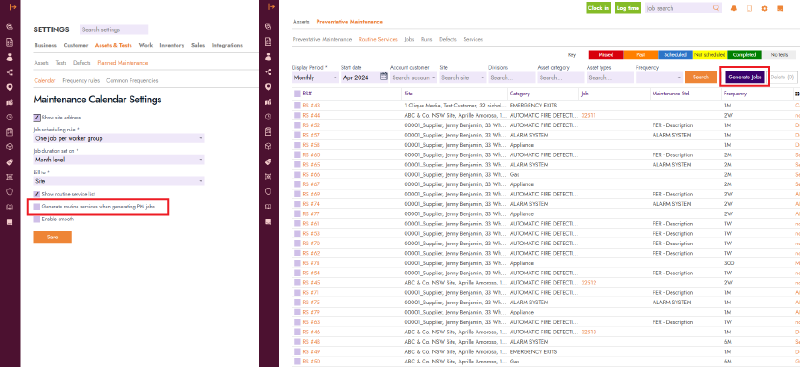Open the Divisions search dropdown
800x367 pixels.
point(512,78)
